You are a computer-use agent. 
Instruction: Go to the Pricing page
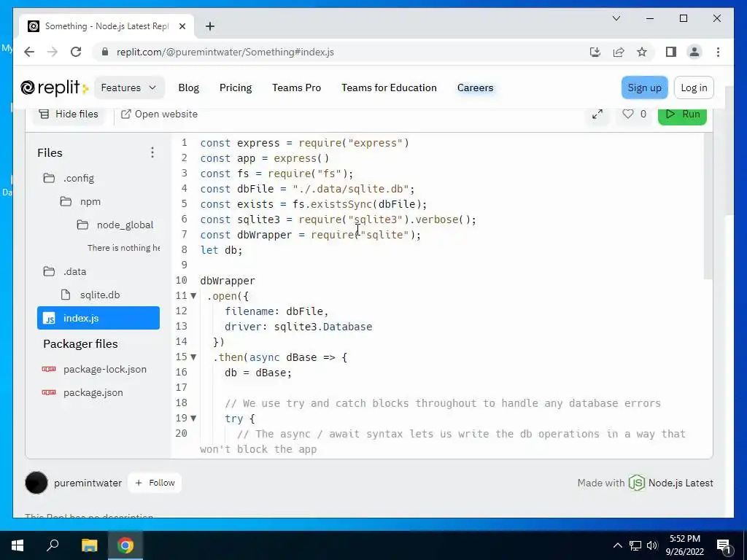(236, 87)
